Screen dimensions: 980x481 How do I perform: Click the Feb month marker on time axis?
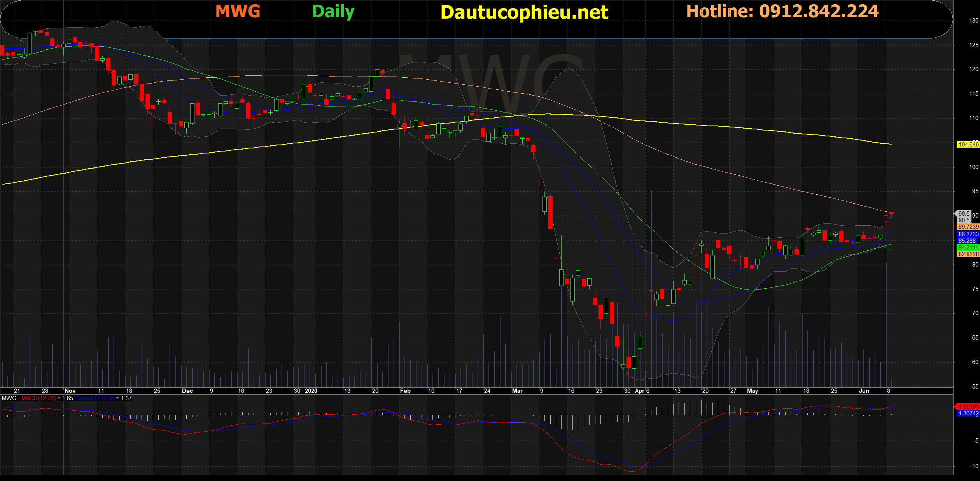pos(405,391)
